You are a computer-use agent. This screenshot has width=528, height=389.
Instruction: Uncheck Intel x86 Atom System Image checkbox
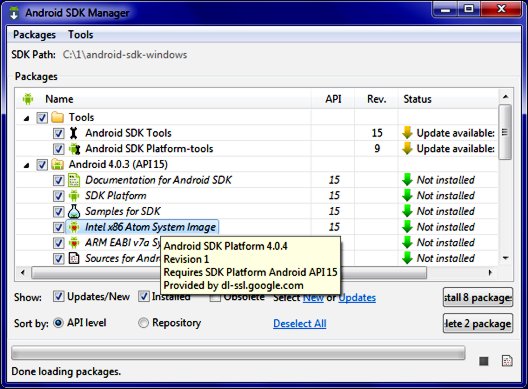tap(59, 227)
